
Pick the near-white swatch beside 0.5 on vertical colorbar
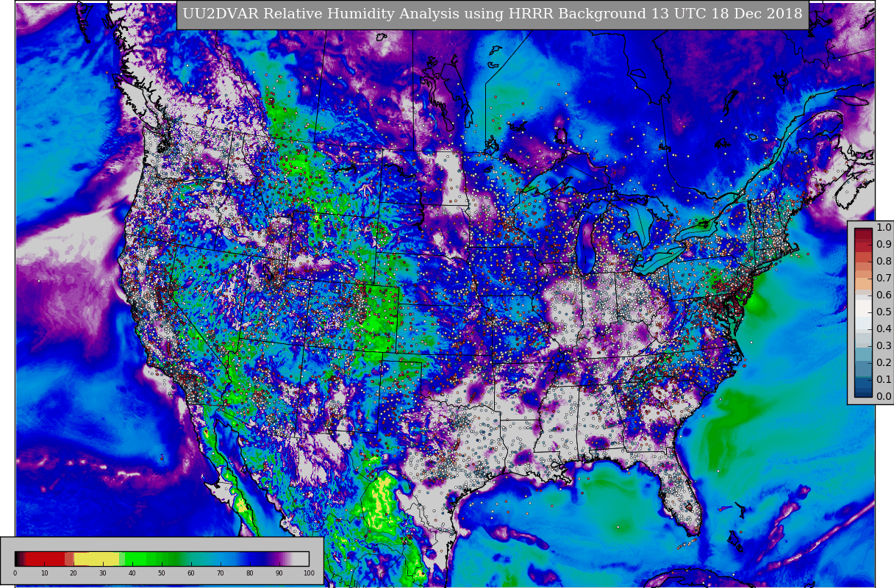(863, 308)
